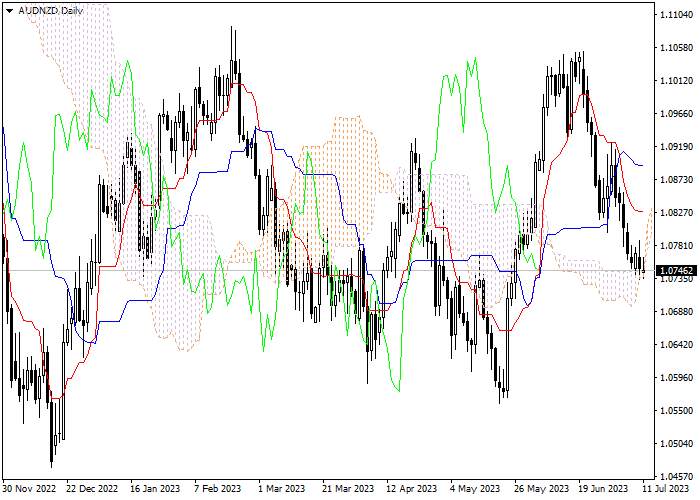This screenshot has width=700, height=500.
Task: Select the 12 Apr 2023 date label
Action: pos(412,488)
